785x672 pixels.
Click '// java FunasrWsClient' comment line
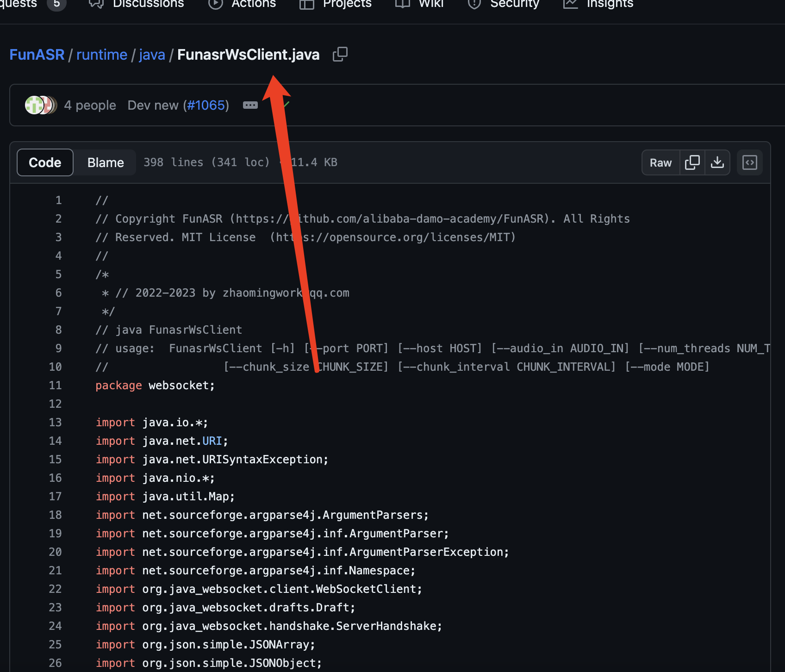click(x=169, y=330)
